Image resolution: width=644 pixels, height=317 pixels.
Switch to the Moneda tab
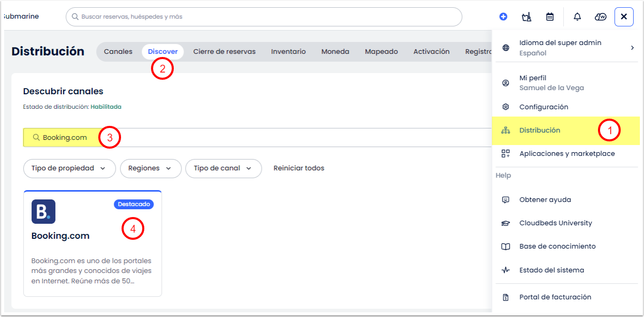coord(335,52)
